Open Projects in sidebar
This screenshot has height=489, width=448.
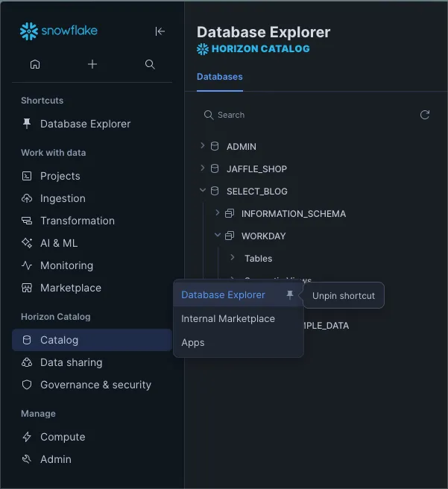pyautogui.click(x=92, y=176)
